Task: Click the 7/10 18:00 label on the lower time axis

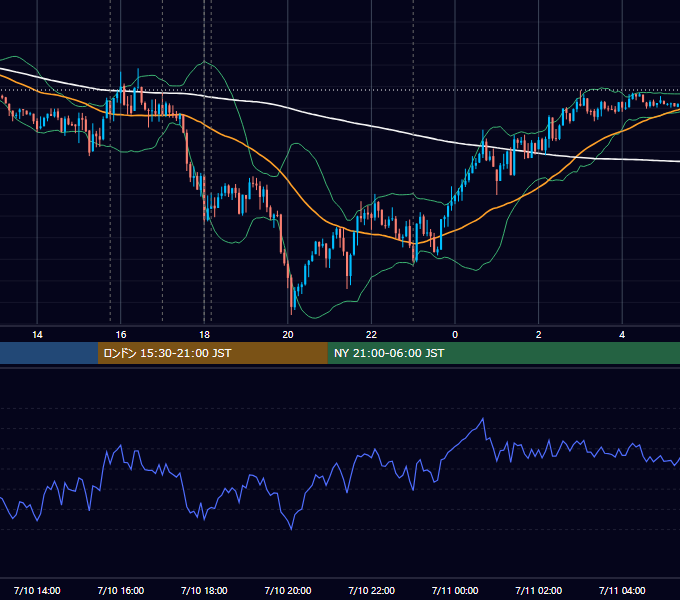Action: 204,590
